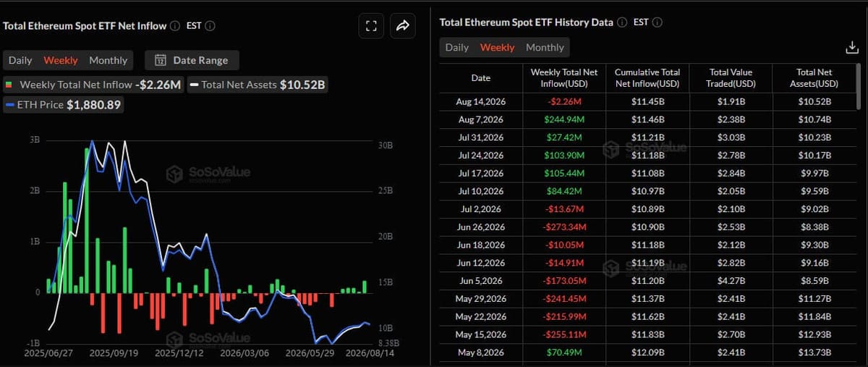The width and height of the screenshot is (868, 367).
Task: Click the -$255.11M inflow value
Action: tap(564, 334)
